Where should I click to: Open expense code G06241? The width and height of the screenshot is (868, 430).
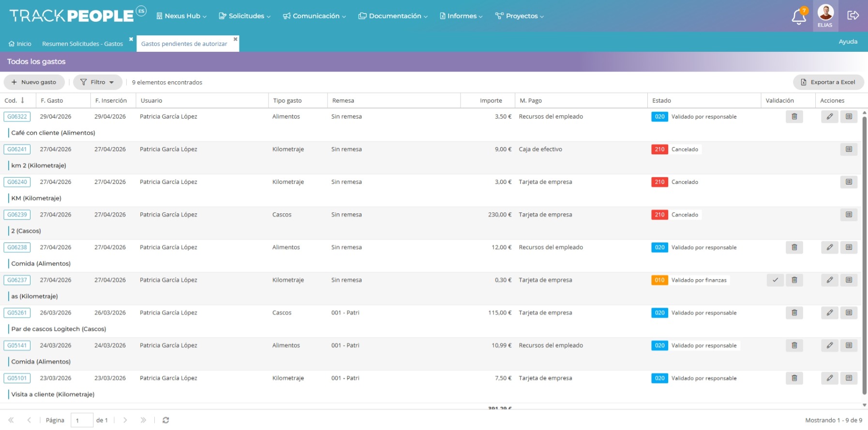[17, 149]
